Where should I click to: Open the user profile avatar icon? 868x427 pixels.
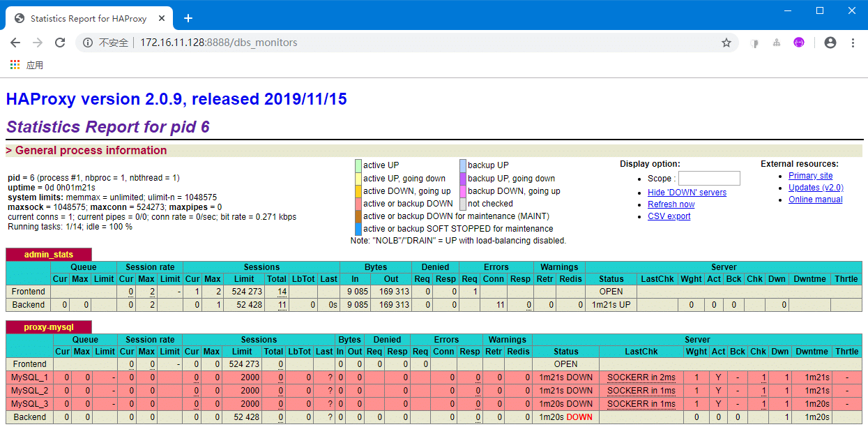(830, 43)
